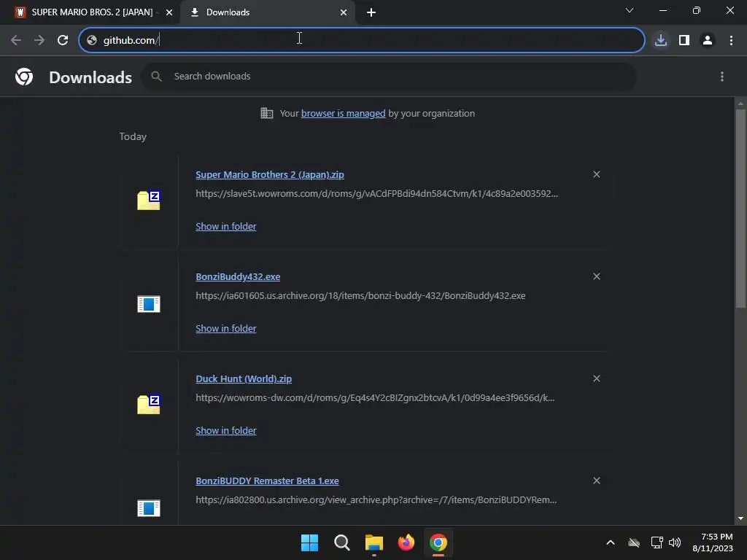Screen dimensions: 747x560
Task: Show BonziBuddy432.exe in folder
Action: point(226,329)
